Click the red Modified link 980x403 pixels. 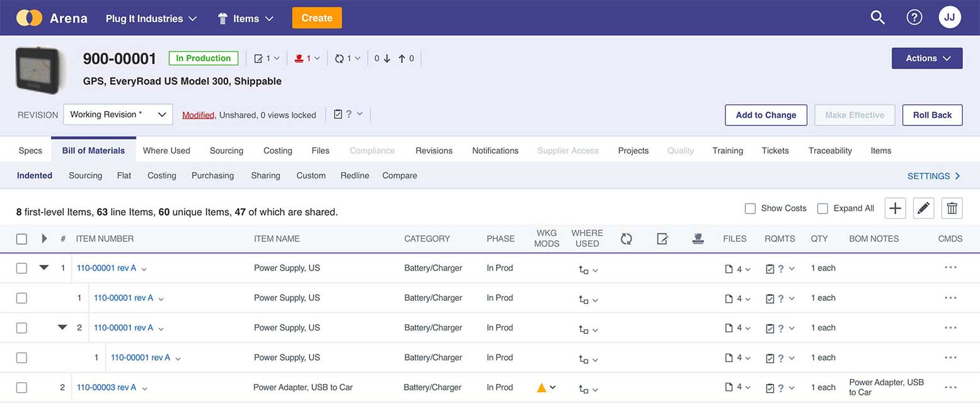point(198,115)
